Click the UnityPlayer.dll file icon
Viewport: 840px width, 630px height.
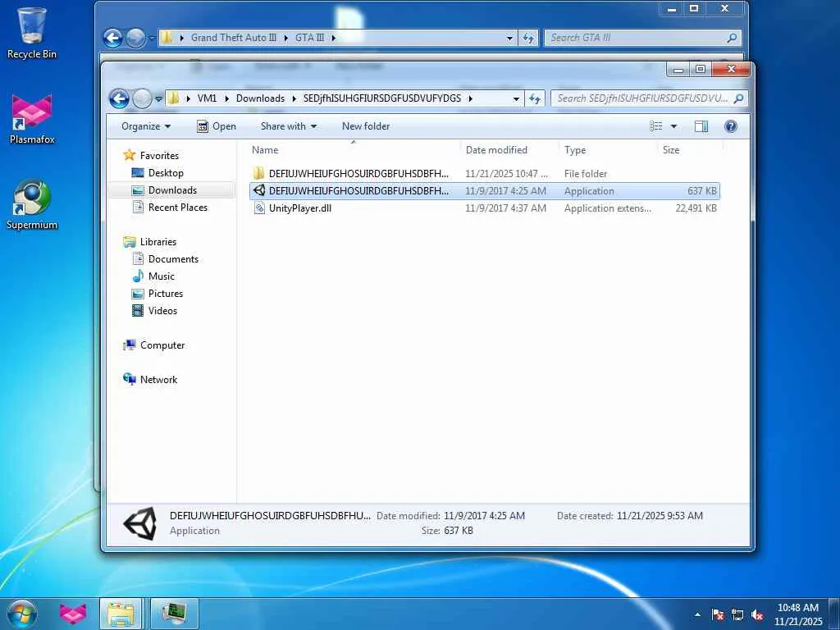click(259, 208)
